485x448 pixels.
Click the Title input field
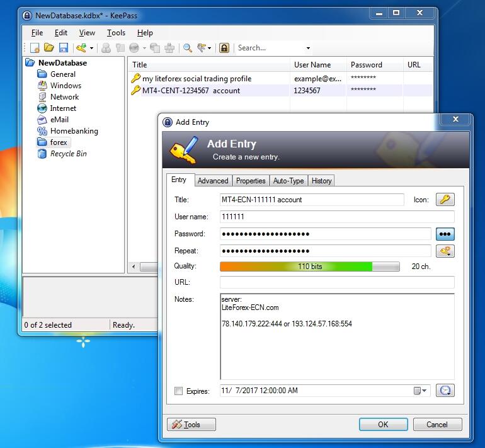tap(312, 200)
